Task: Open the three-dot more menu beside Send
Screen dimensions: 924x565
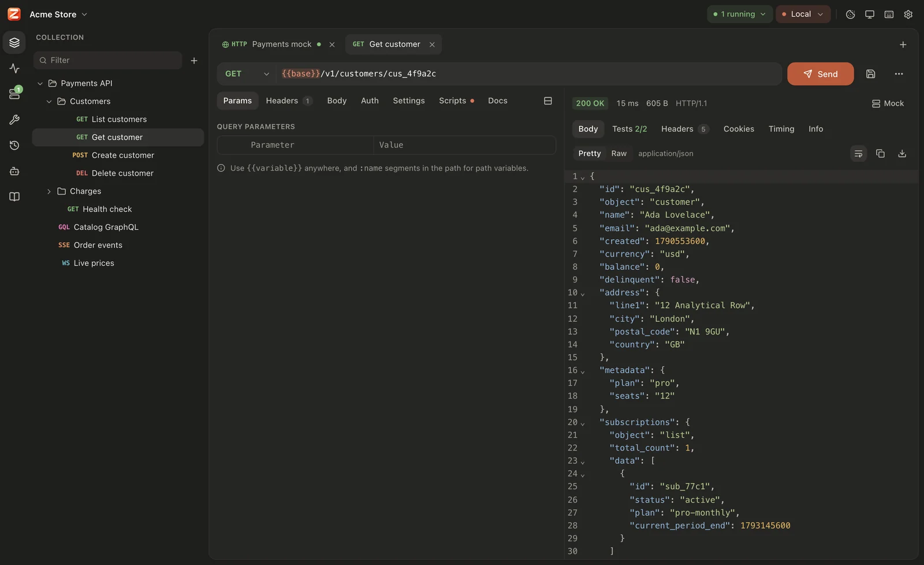Action: click(x=899, y=74)
